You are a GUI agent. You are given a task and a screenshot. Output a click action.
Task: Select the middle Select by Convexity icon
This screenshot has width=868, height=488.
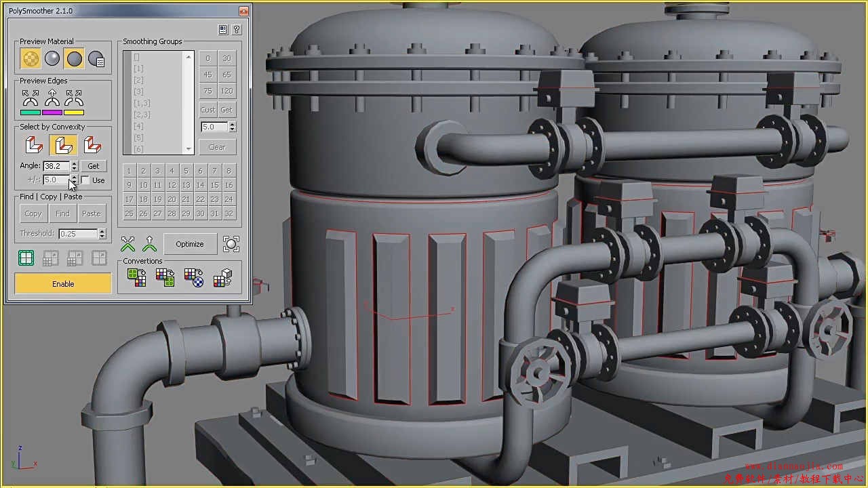click(62, 145)
